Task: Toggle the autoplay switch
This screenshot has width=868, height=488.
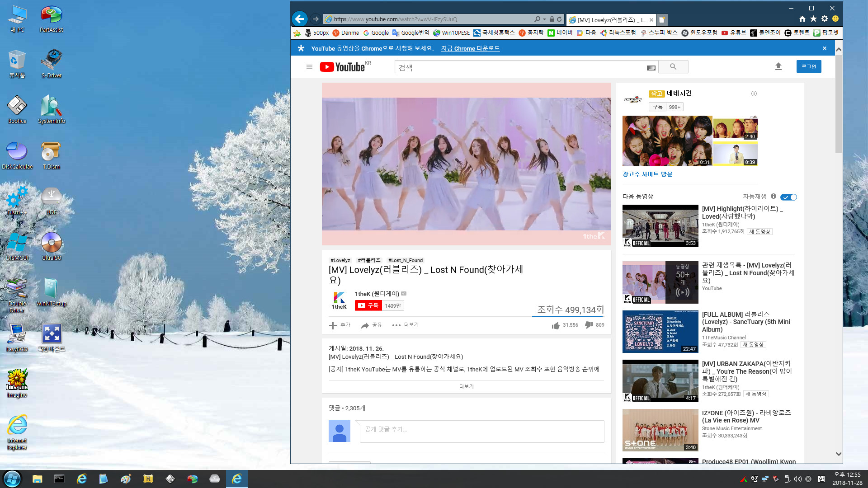Action: 789,197
